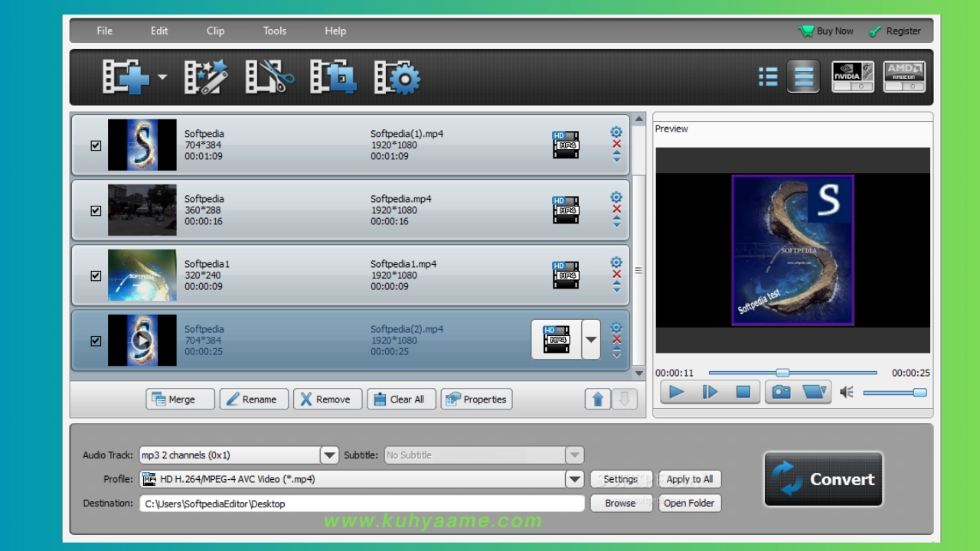
Task: Start conversion with Convert button
Action: pyautogui.click(x=823, y=479)
